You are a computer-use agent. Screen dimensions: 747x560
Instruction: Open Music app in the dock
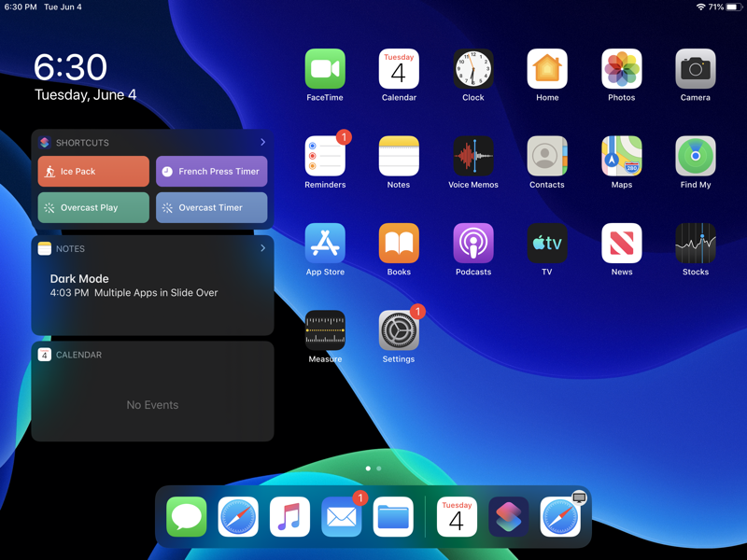pyautogui.click(x=289, y=517)
